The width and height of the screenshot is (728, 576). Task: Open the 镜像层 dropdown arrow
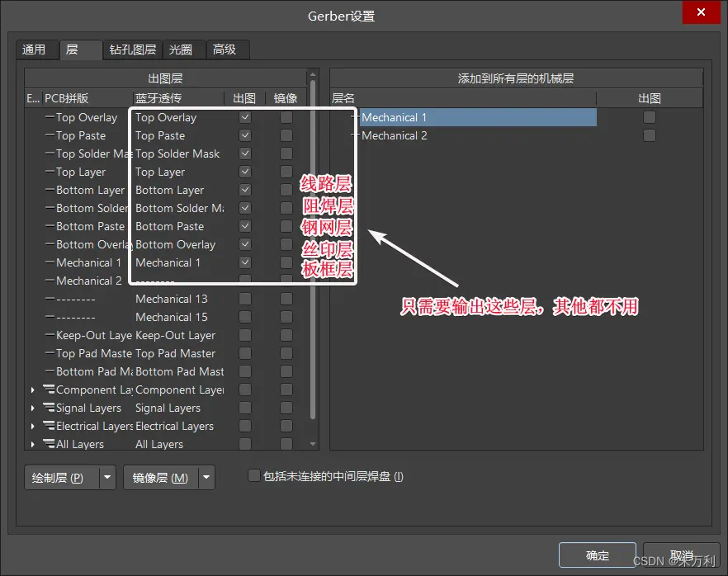pos(206,478)
